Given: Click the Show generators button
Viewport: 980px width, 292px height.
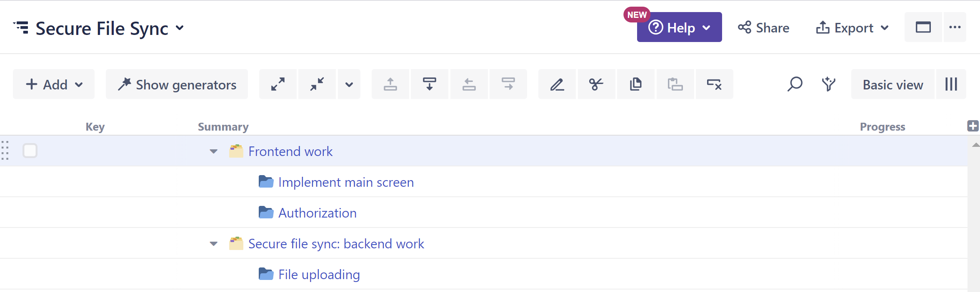Looking at the screenshot, I should click(177, 84).
